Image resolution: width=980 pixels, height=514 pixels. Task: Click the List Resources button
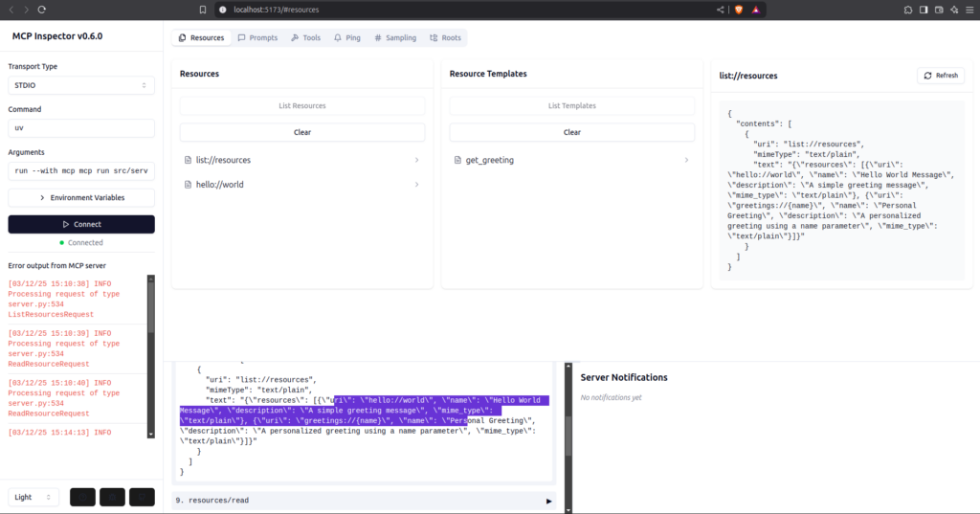(302, 105)
